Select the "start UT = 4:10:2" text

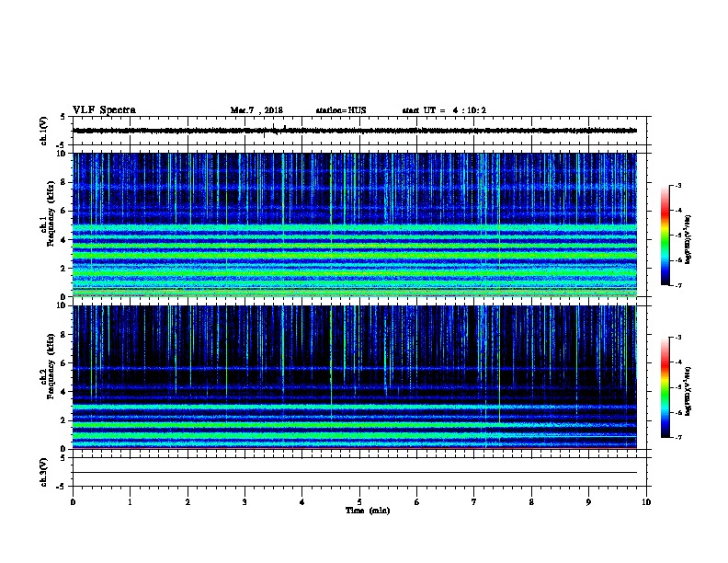444,110
